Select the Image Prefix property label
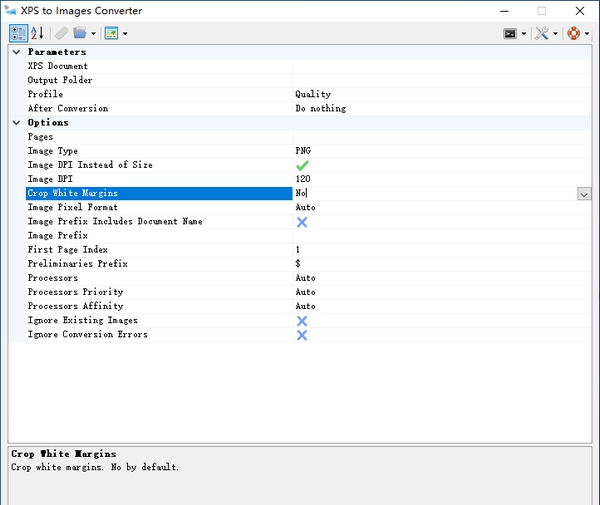Viewport: 600px width, 505px height. (58, 236)
